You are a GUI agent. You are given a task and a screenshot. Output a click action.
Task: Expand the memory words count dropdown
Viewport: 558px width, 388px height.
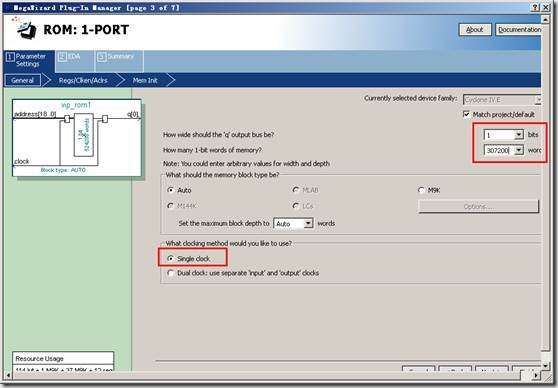click(519, 151)
